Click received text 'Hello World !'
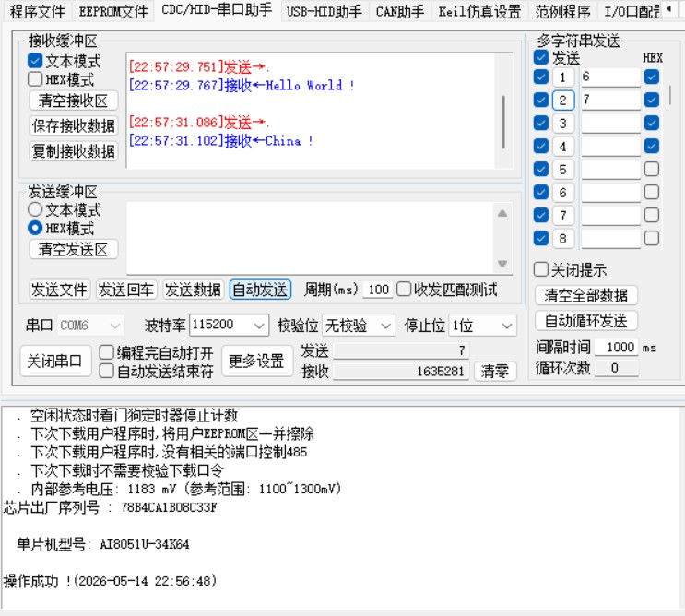 point(310,85)
